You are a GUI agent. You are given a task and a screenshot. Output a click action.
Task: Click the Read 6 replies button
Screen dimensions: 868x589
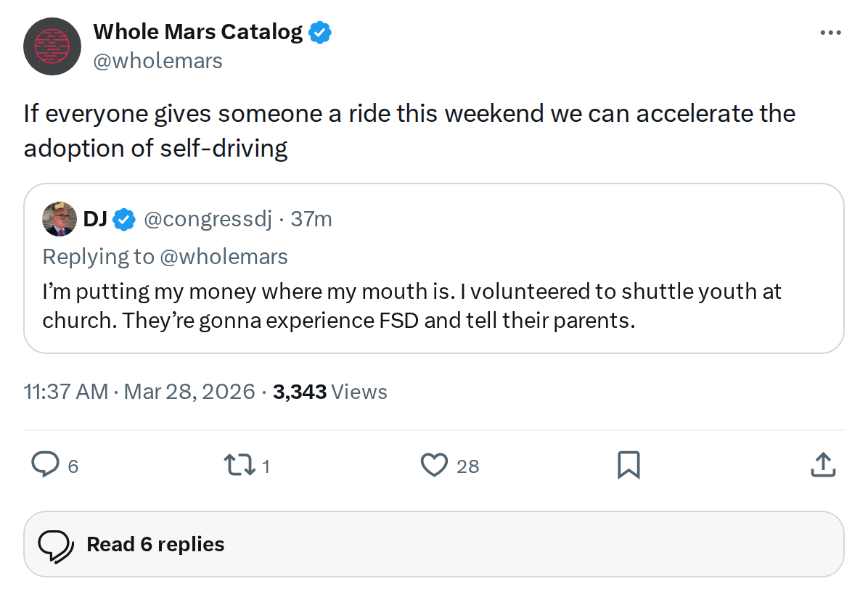(433, 545)
